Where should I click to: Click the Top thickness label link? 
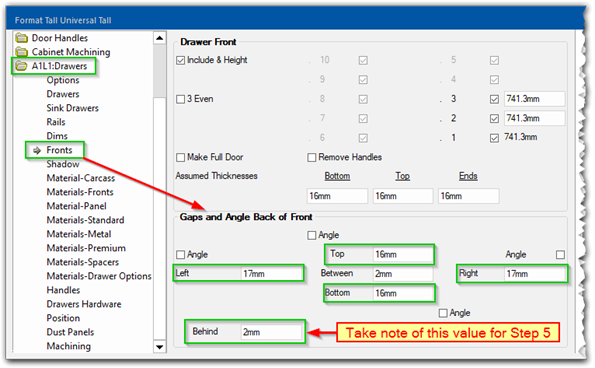[403, 176]
